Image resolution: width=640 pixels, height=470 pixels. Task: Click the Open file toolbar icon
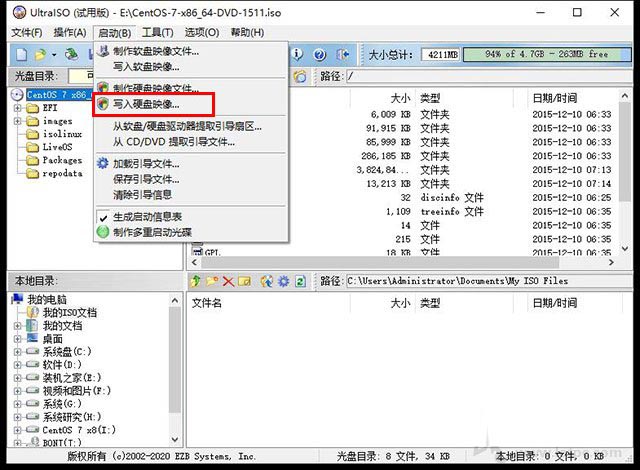pos(40,55)
